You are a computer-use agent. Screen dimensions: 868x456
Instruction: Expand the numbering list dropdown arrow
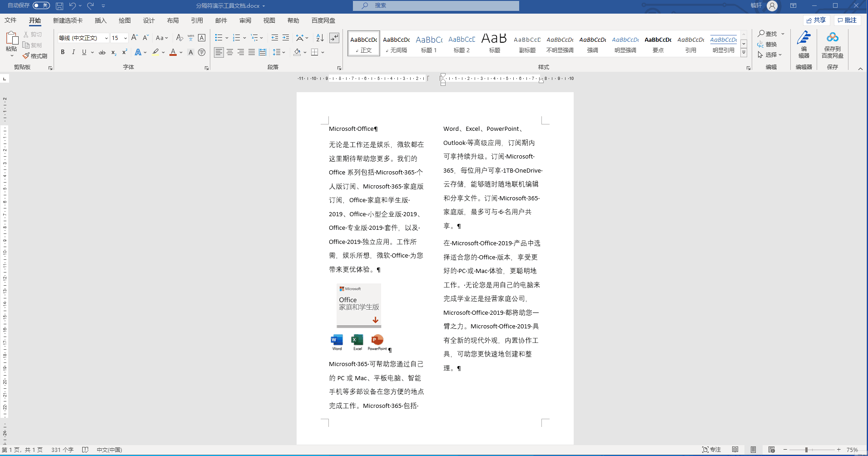(x=244, y=38)
